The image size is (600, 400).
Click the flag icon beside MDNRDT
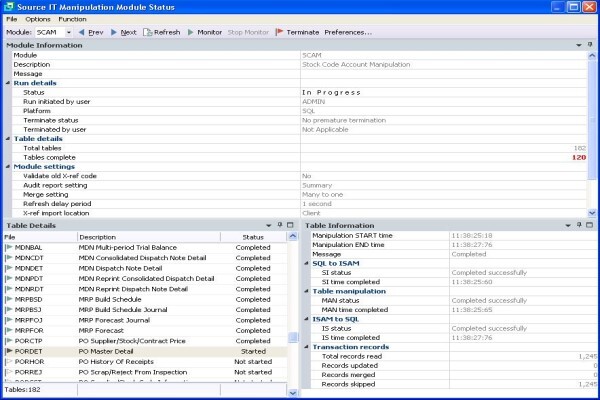click(x=9, y=289)
